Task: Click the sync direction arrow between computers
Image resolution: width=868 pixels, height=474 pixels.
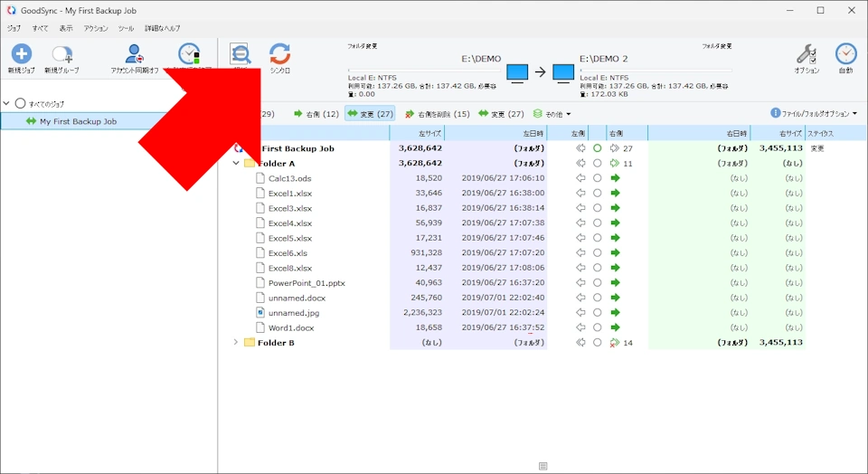Action: coord(541,72)
